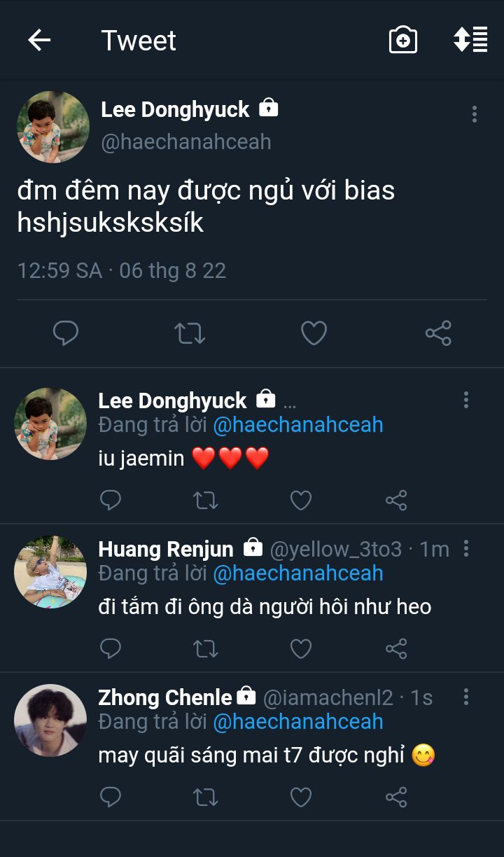Open options for the "iu jaemin" reply
504x857 pixels.
pyautogui.click(x=466, y=400)
